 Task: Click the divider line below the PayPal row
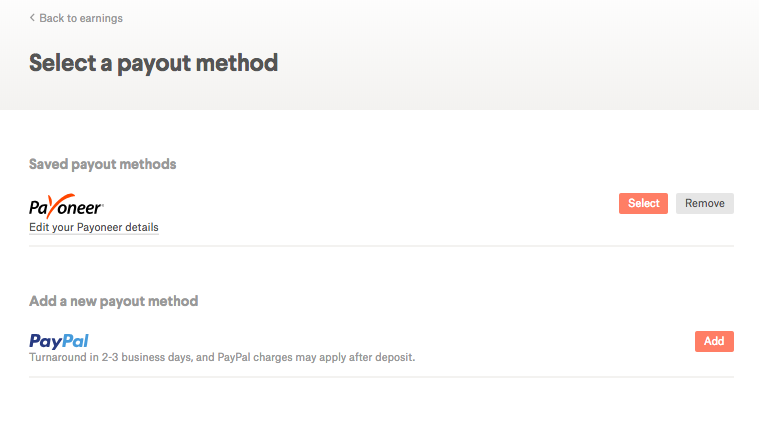coord(381,376)
